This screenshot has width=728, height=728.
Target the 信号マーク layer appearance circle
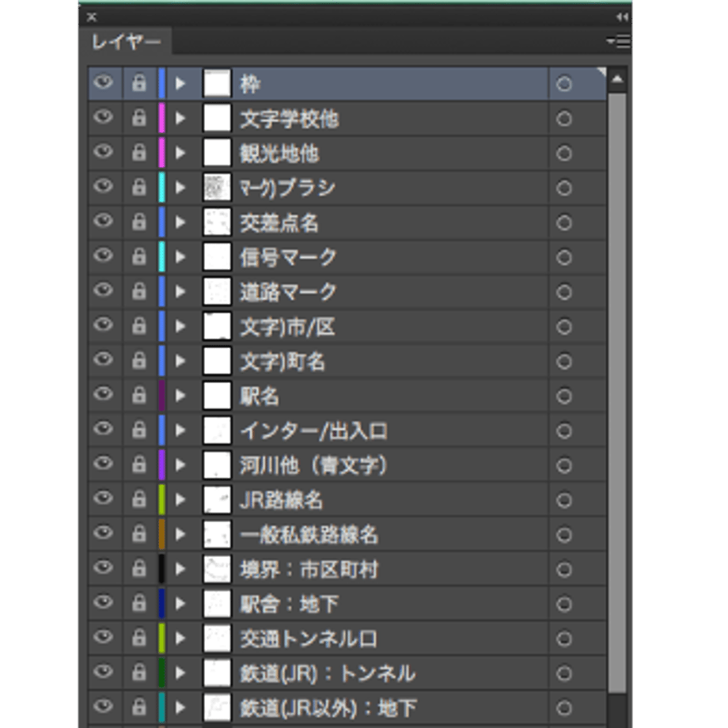[563, 257]
